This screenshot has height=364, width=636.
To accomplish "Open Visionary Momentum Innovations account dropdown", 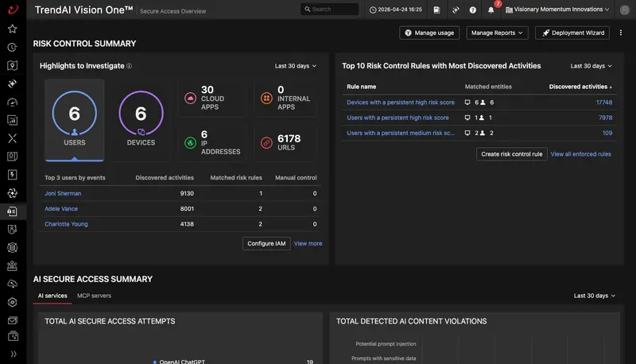I will click(557, 10).
